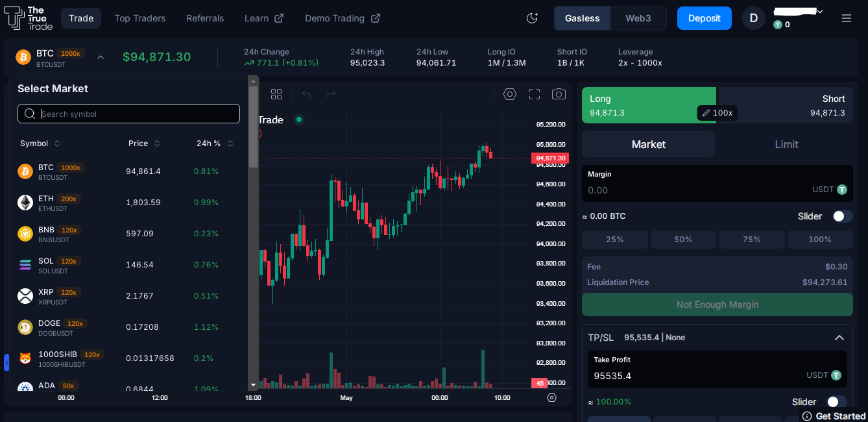Toggle dark mode moon icon
The height and width of the screenshot is (422, 868).
click(x=532, y=18)
